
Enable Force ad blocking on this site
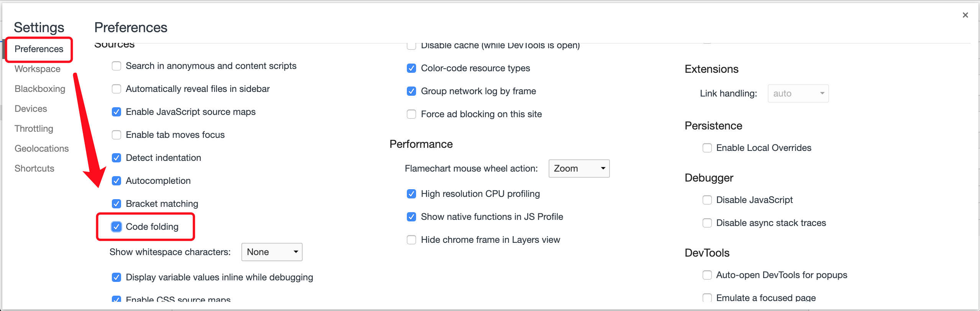[x=411, y=114]
